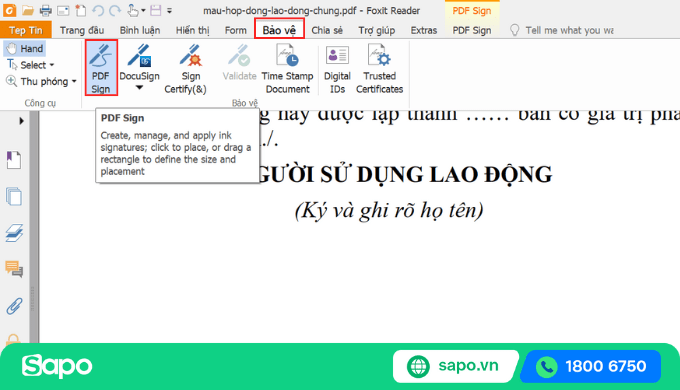This screenshot has width=680, height=390.
Task: Select the Bảo vệ ribbon tab
Action: [x=279, y=29]
